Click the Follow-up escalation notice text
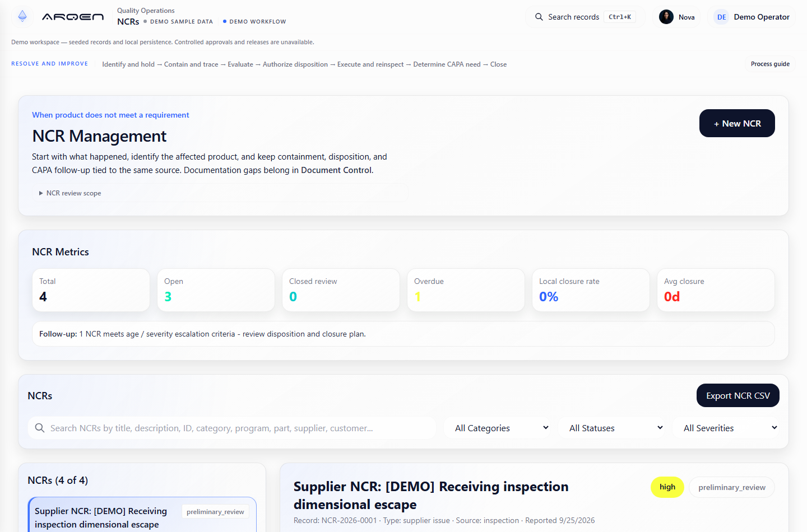Screen dimensions: 807x532 202,334
